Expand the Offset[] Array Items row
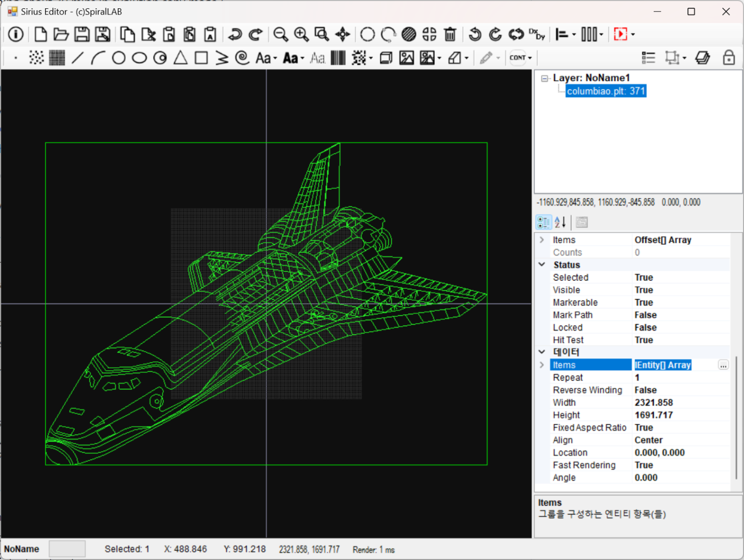744x560 pixels. tap(542, 240)
